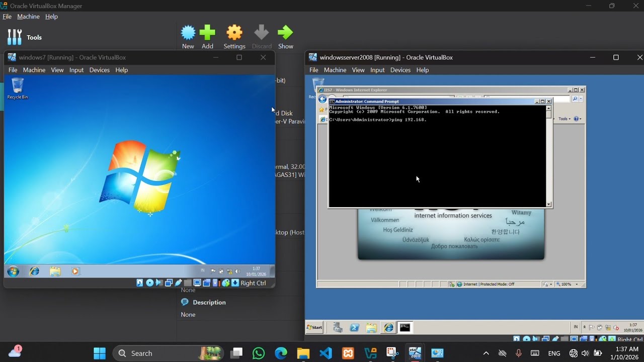Image resolution: width=644 pixels, height=362 pixels.
Task: Open Windows Explorer folder on Windows 7 taskbar
Action: (x=55, y=271)
